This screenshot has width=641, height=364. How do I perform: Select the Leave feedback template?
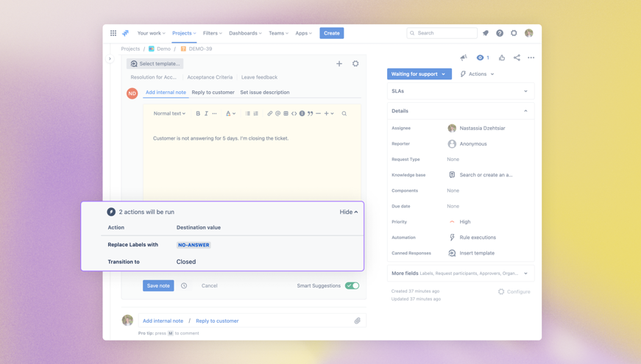pyautogui.click(x=259, y=77)
